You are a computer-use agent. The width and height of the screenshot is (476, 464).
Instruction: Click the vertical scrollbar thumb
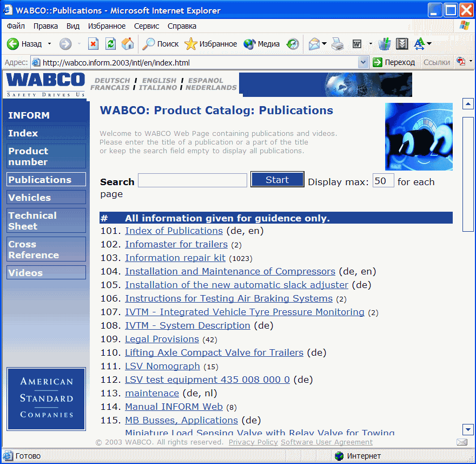coord(468,174)
